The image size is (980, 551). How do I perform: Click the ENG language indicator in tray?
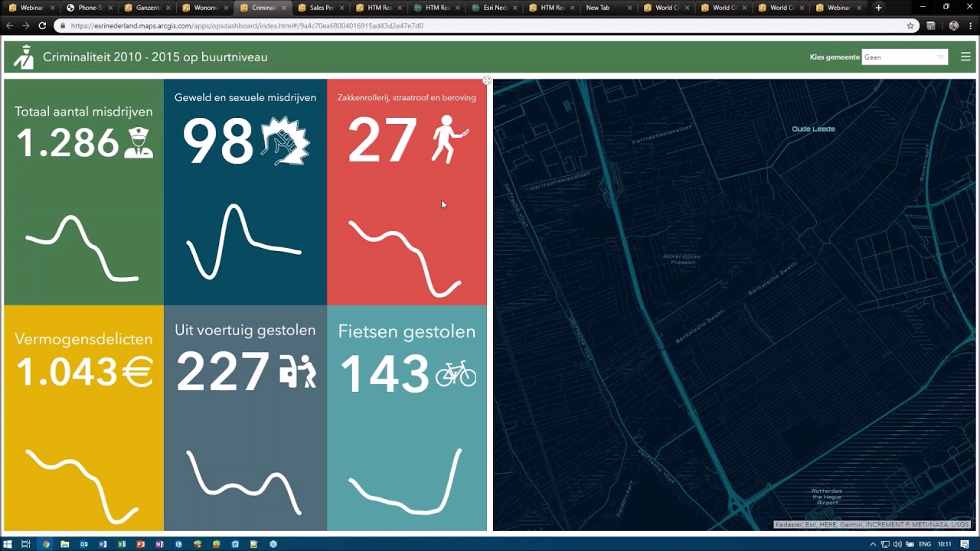pyautogui.click(x=925, y=544)
